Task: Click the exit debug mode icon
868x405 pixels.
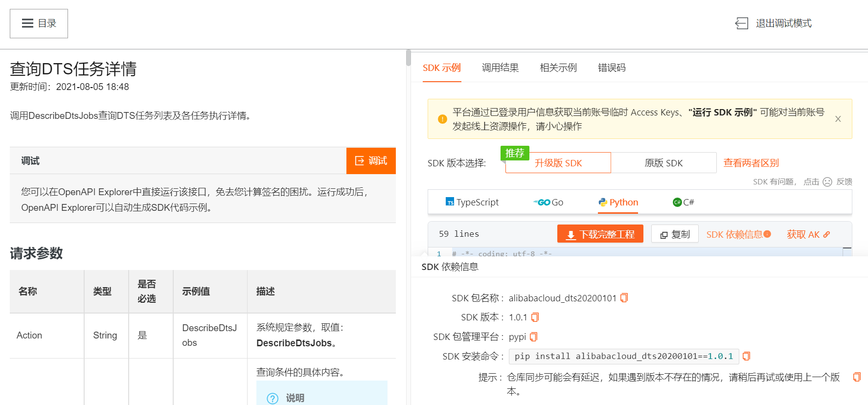Action: coord(742,23)
